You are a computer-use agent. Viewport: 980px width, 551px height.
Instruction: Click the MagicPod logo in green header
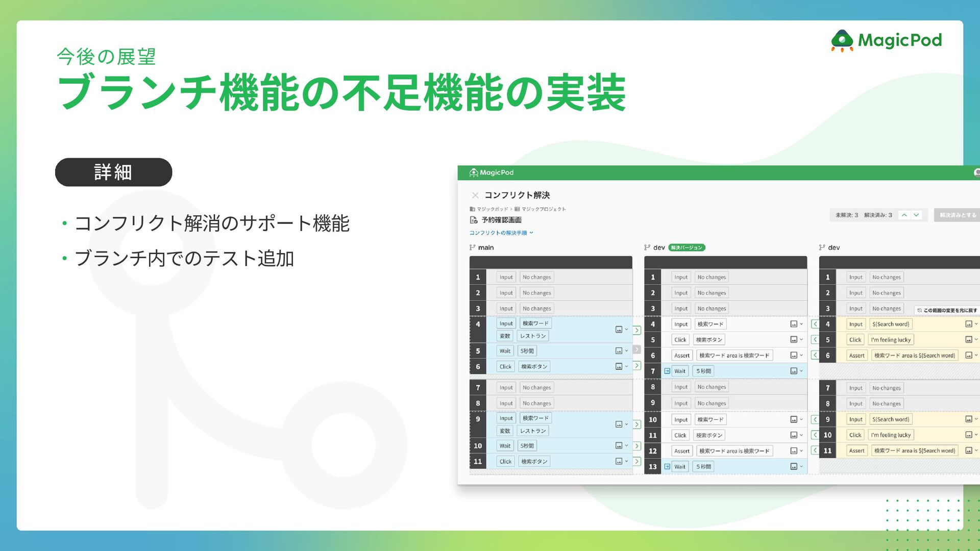point(492,172)
